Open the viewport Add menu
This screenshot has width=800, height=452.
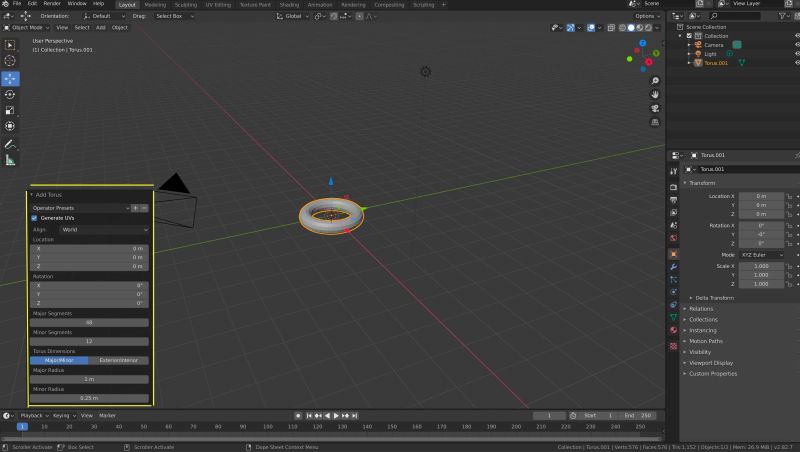tap(101, 28)
